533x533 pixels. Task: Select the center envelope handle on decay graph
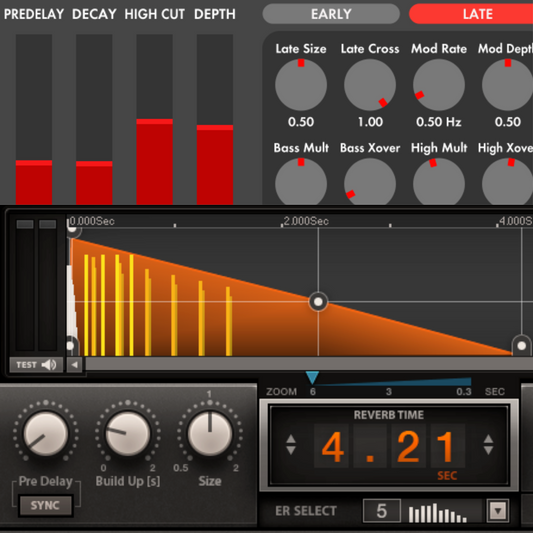[318, 302]
